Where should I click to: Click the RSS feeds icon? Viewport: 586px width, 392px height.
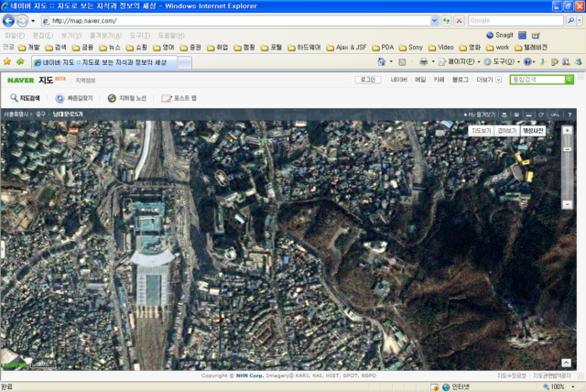tap(402, 62)
